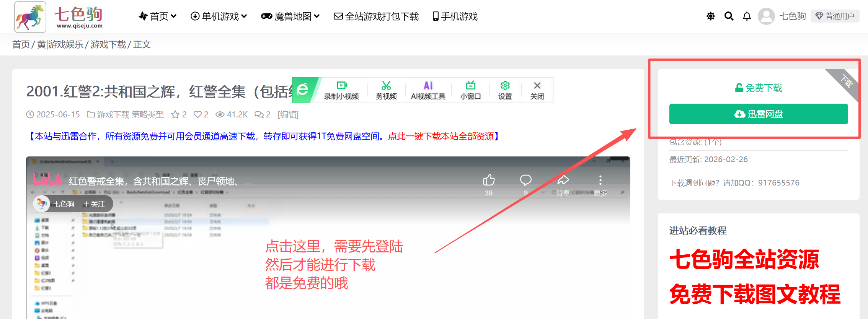Switch to 小窗口 mini window mode
Viewport: 868px width, 319px height.
tap(470, 90)
